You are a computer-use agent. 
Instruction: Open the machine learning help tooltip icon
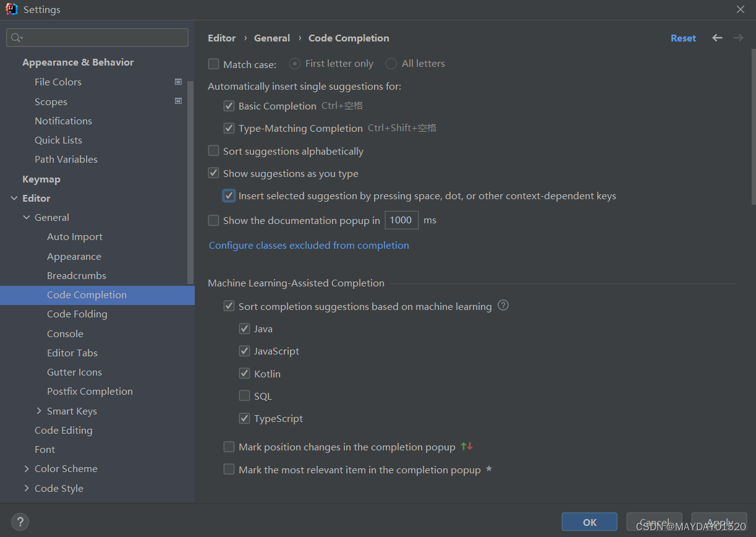click(503, 305)
